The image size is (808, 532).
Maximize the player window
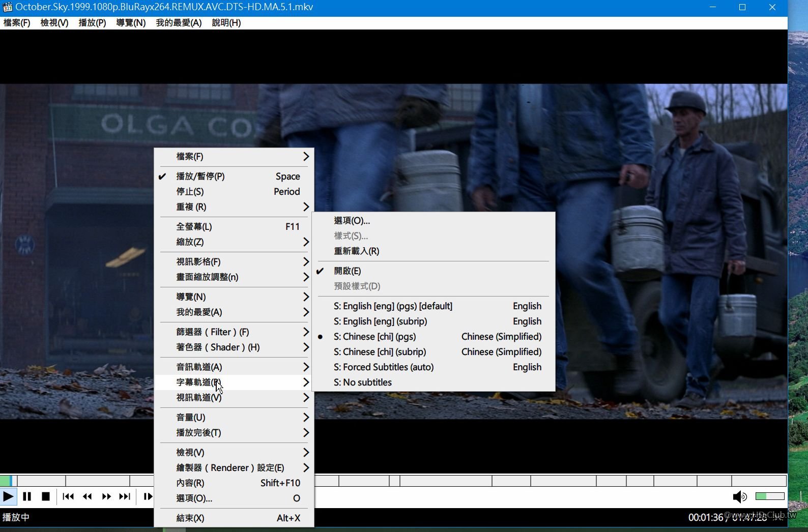click(742, 7)
